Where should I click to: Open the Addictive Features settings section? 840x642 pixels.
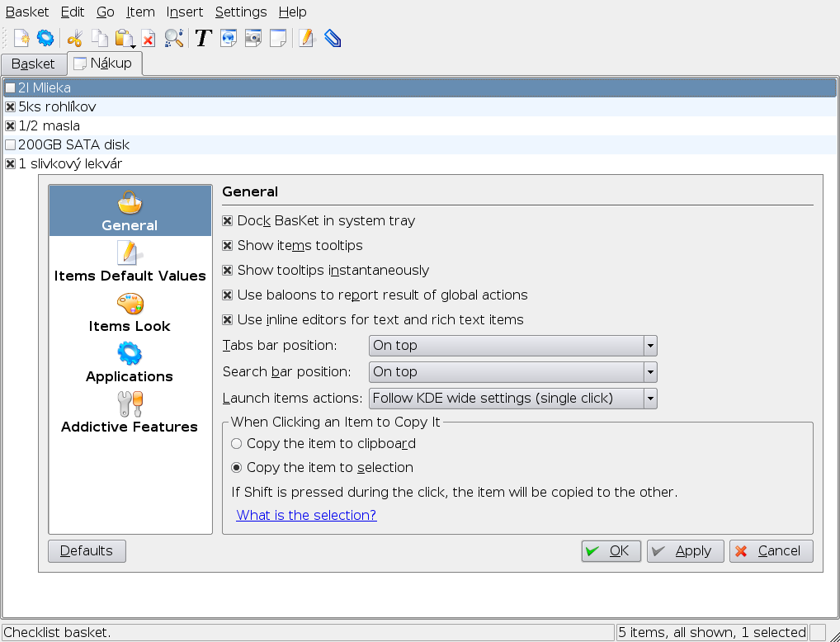[130, 413]
